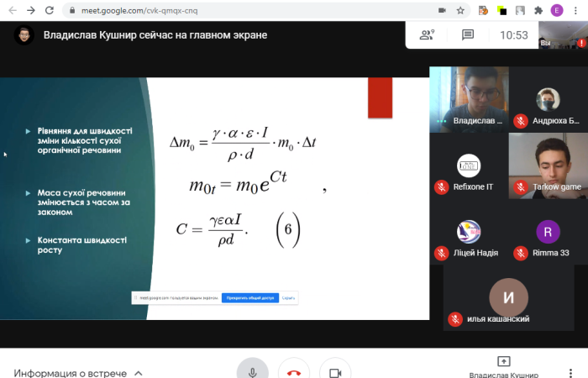This screenshot has height=378, width=588.
Task: Toggle the microphone button
Action: click(x=252, y=372)
